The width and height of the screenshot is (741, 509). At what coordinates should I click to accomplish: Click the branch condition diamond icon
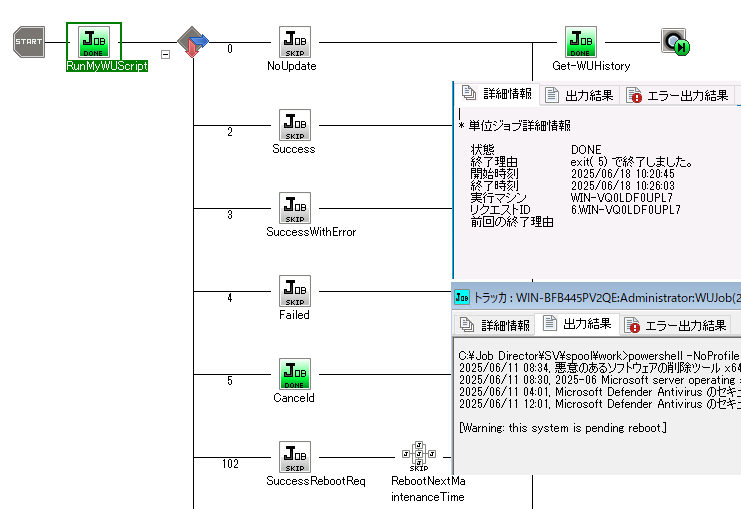pos(193,42)
